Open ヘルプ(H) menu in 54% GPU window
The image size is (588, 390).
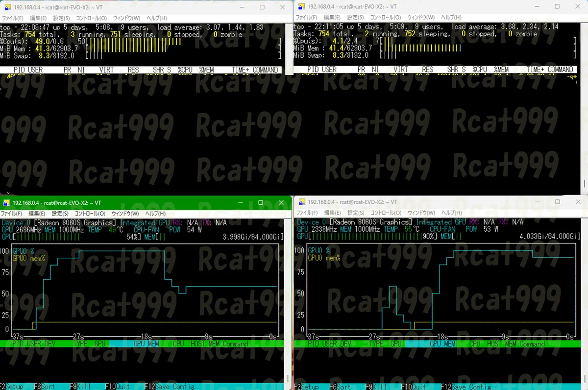pyautogui.click(x=156, y=214)
